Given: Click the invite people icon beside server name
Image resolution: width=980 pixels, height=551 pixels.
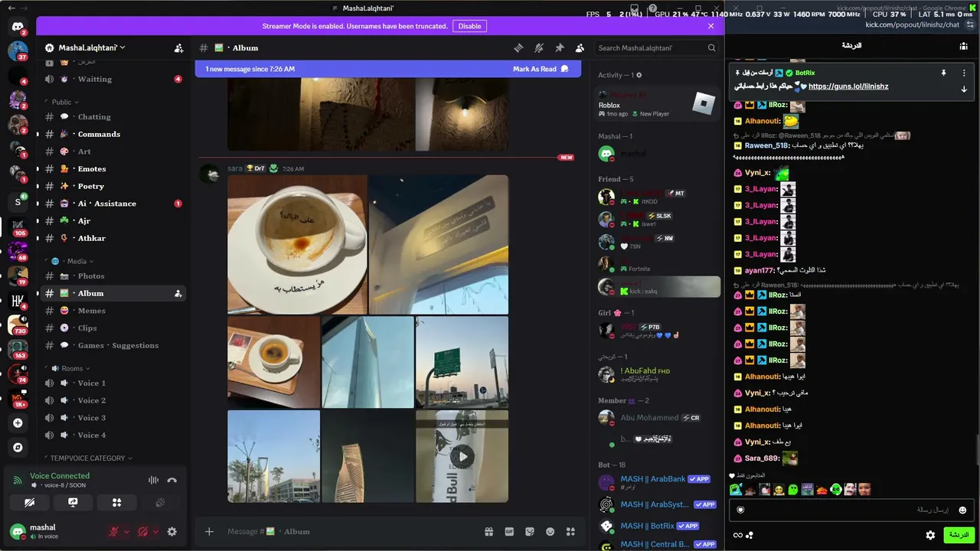Looking at the screenshot, I should [x=178, y=47].
